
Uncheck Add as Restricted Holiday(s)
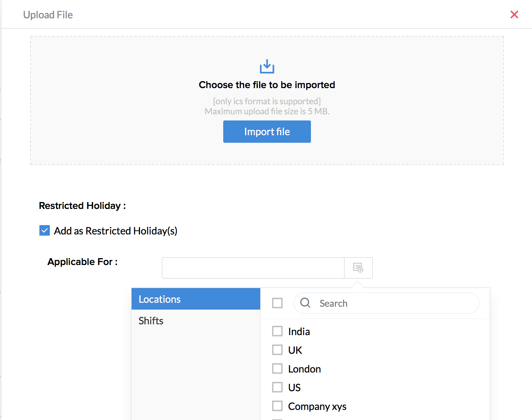(45, 230)
